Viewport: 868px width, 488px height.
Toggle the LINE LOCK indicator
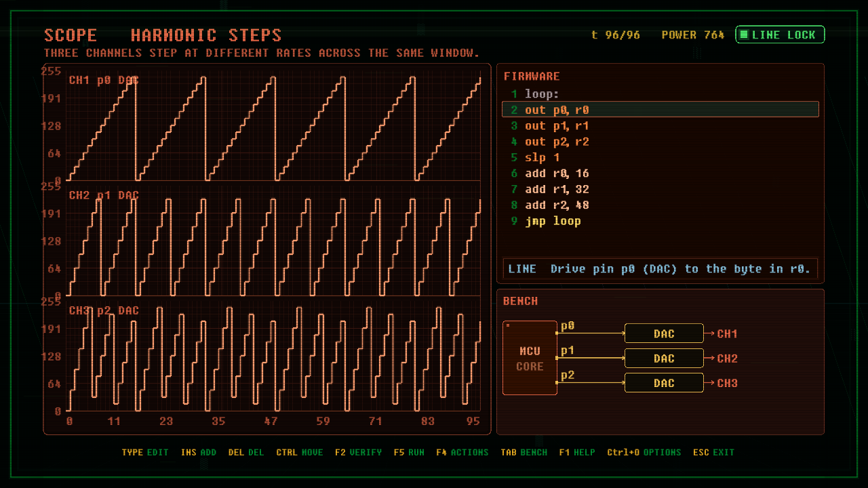click(780, 35)
